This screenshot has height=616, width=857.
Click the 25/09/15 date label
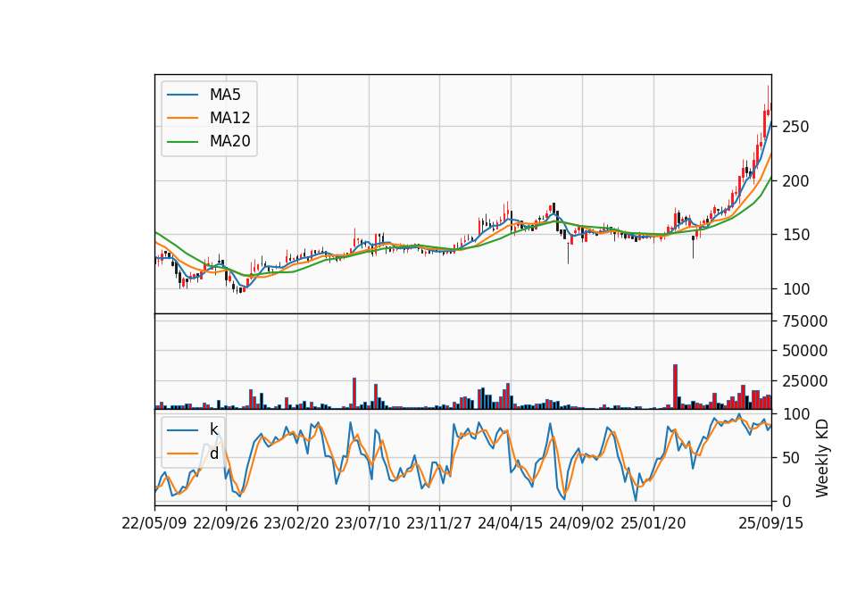[770, 523]
